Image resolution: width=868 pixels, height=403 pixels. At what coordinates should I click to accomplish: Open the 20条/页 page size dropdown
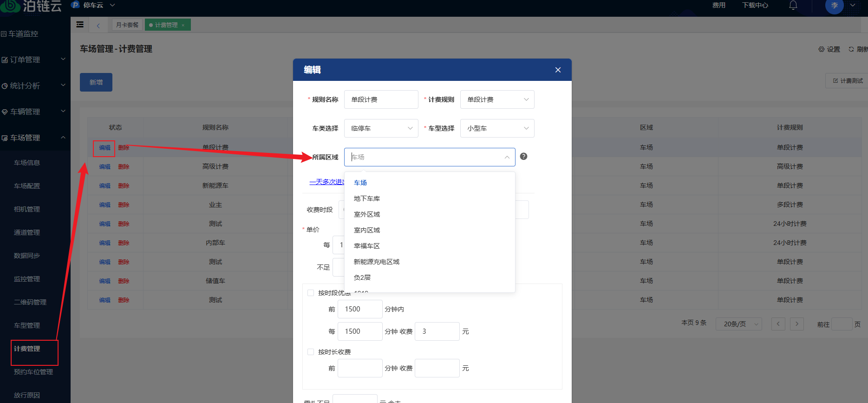(738, 324)
